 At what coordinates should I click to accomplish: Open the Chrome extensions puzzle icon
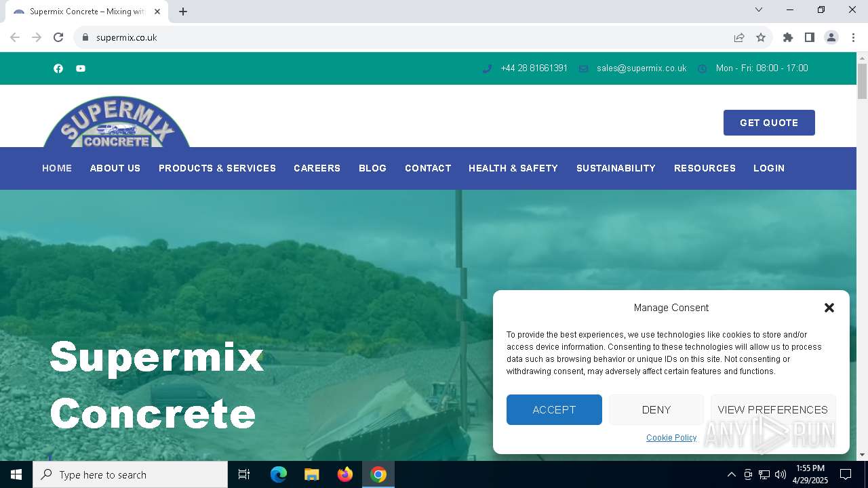(x=788, y=37)
